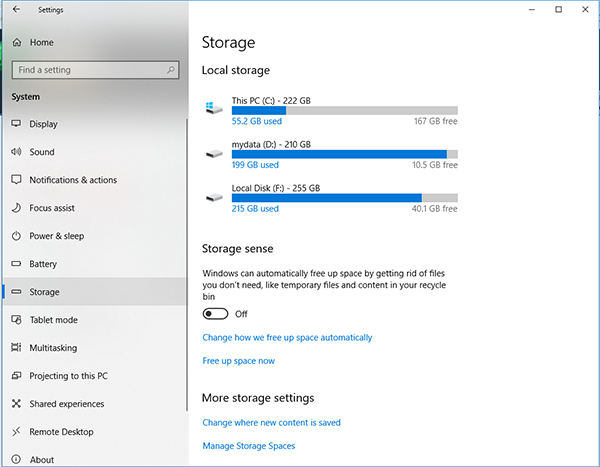Click the Local Disk (F:) usage bar

[344, 198]
